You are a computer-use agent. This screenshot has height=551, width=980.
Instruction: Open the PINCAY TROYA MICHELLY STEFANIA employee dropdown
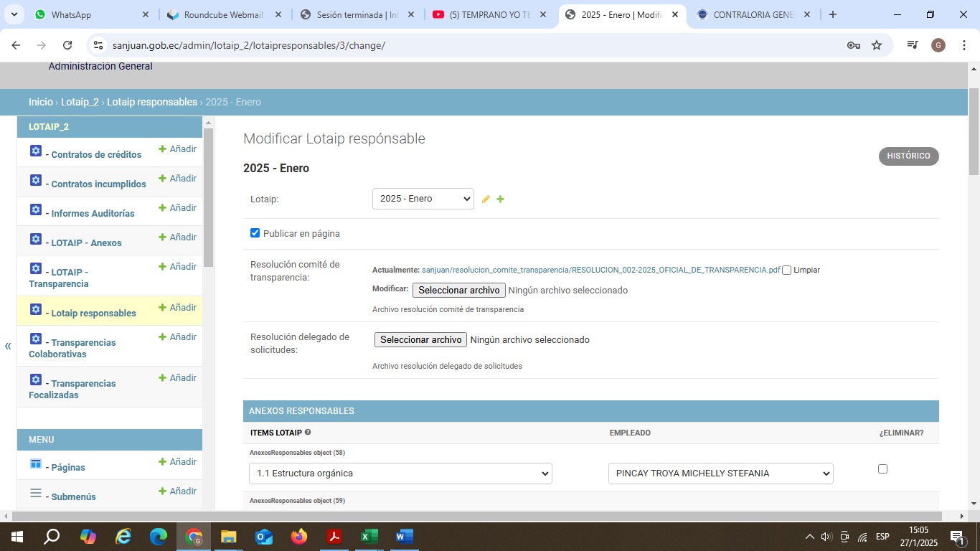[720, 474]
